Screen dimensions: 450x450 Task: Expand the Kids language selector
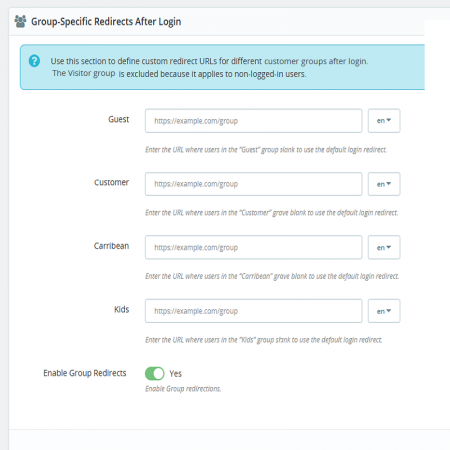click(384, 311)
